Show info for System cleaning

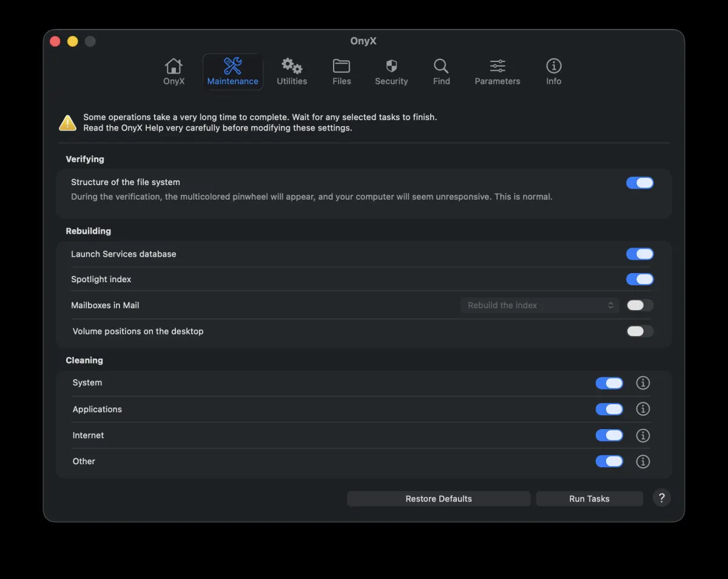(x=643, y=383)
